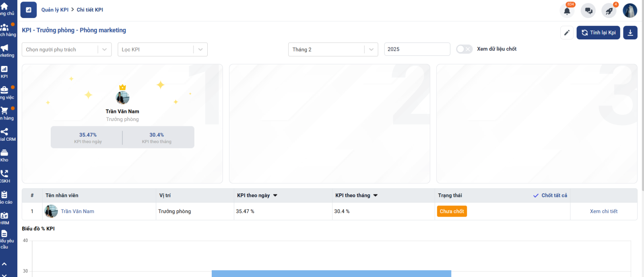Click the download KPI icon button

pyautogui.click(x=630, y=33)
